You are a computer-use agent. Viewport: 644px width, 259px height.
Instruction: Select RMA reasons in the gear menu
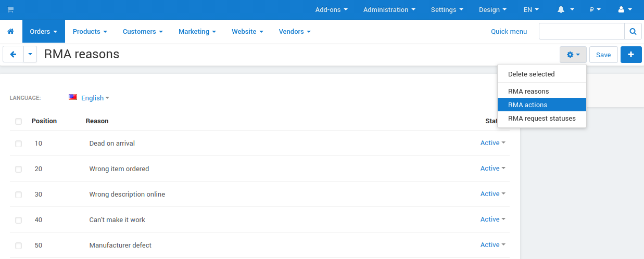[542, 91]
